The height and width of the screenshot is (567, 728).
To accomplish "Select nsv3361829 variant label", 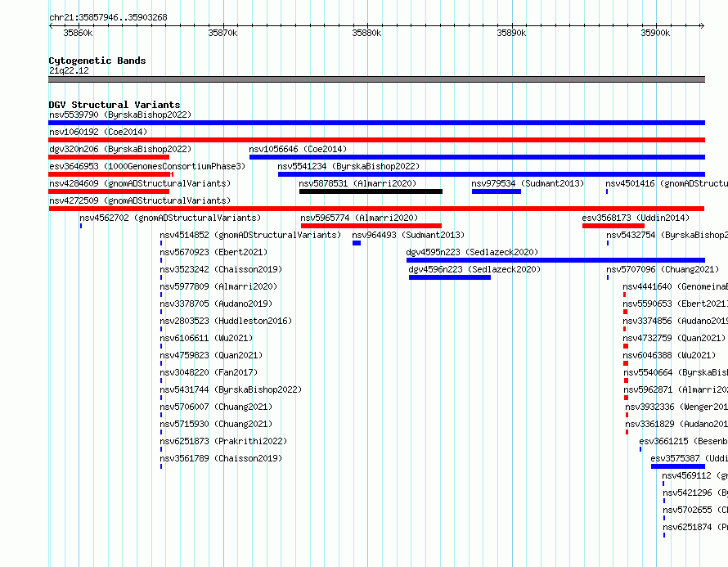I will point(676,424).
